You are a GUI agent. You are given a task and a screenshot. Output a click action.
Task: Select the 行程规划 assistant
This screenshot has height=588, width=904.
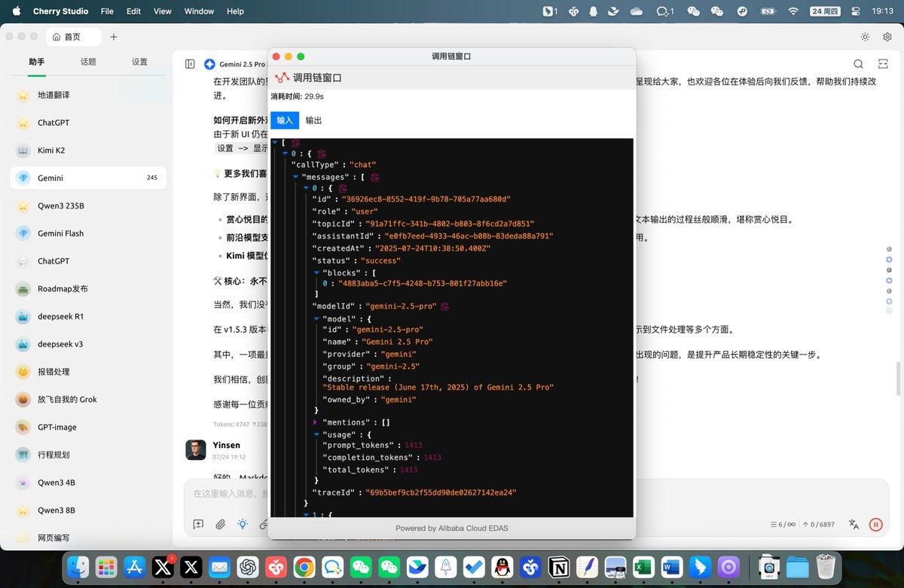coord(88,455)
